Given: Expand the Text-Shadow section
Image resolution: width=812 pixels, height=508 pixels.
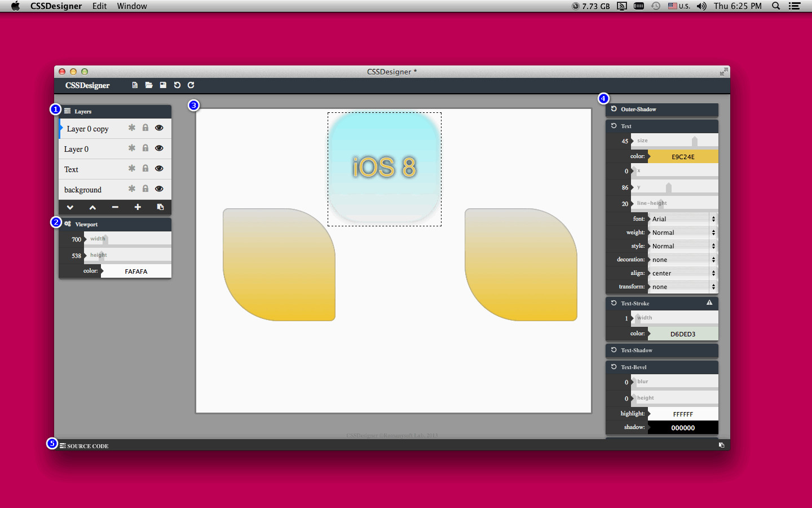Looking at the screenshot, I should [x=662, y=351].
